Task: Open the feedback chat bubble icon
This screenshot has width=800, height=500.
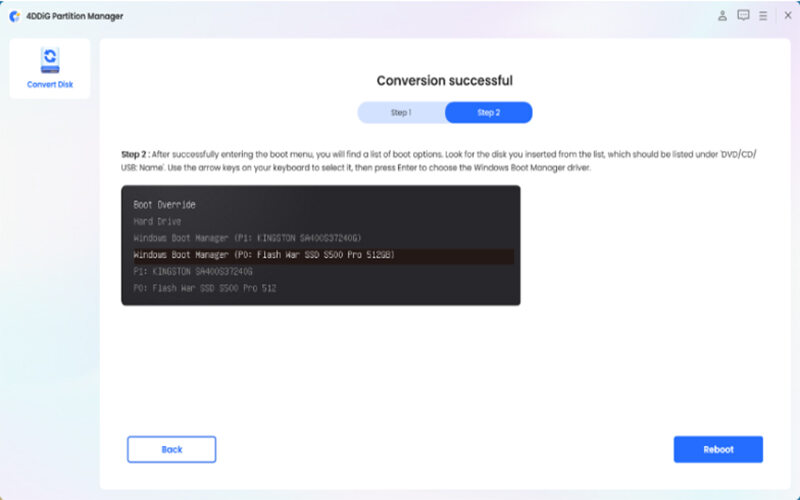Action: click(743, 16)
